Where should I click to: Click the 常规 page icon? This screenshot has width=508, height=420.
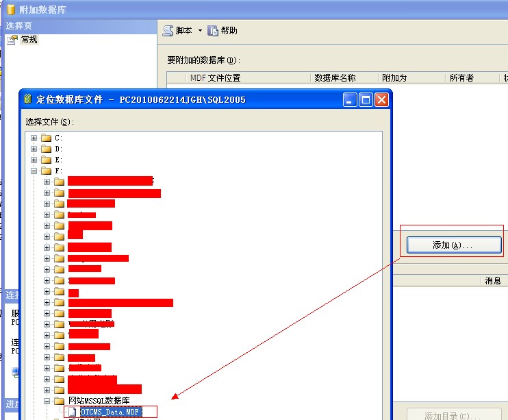pos(12,40)
